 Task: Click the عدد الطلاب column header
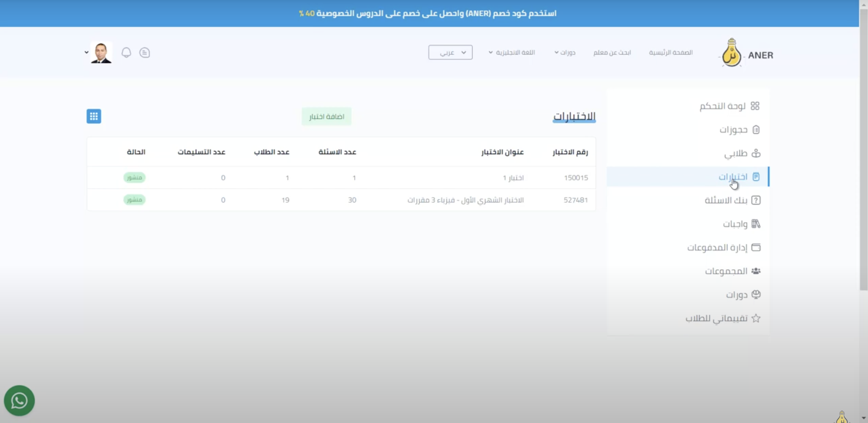(x=272, y=152)
